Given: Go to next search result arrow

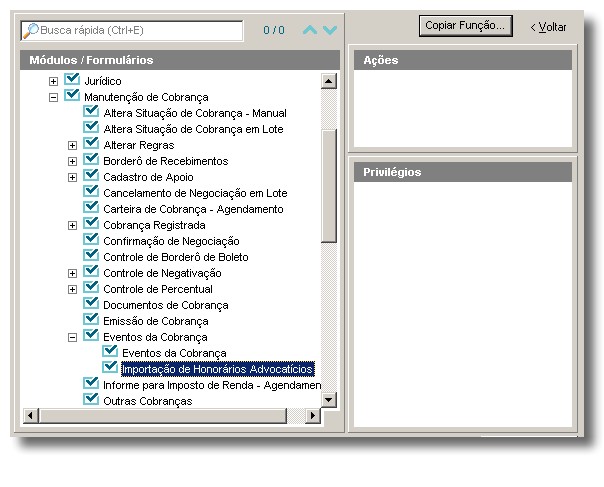Looking at the screenshot, I should pyautogui.click(x=330, y=30).
